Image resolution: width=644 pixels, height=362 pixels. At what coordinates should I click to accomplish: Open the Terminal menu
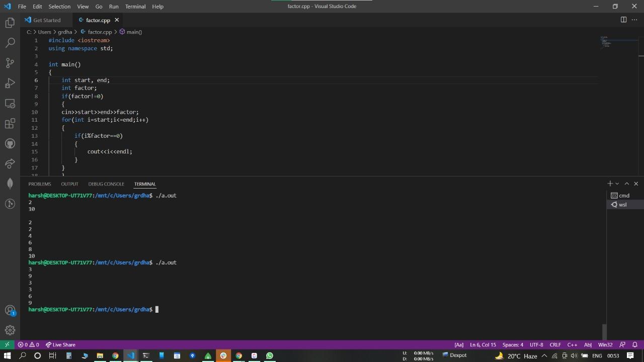135,7
